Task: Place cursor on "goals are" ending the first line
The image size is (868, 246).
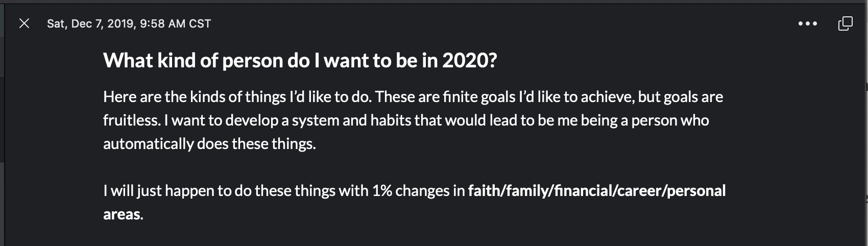Action: point(693,97)
